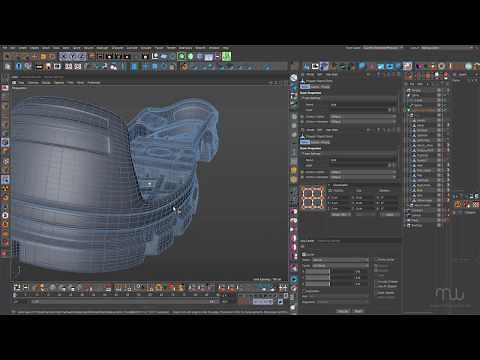The height and width of the screenshot is (360, 480).
Task: Click the Name field in upper Attribute Manager
Action: click(x=363, y=105)
